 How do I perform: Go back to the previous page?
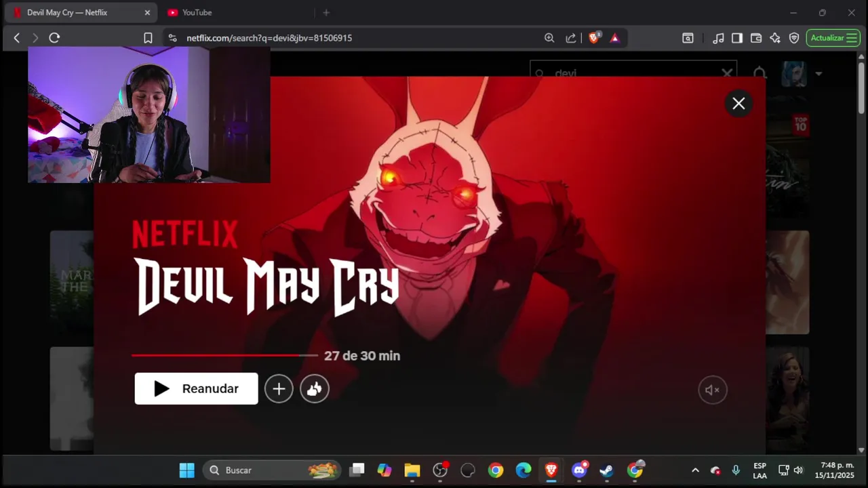17,38
